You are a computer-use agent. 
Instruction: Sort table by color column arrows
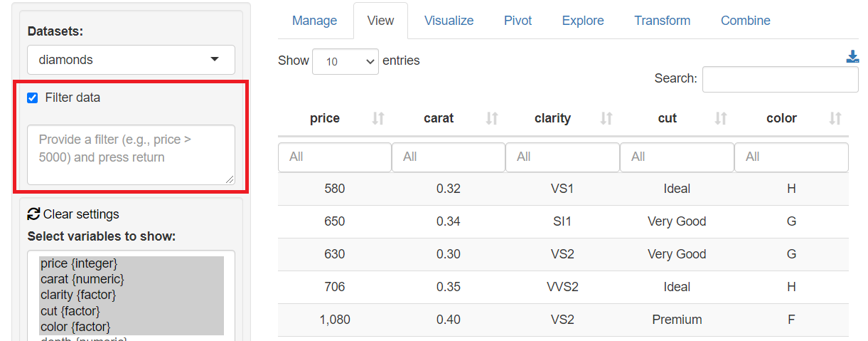click(x=835, y=119)
